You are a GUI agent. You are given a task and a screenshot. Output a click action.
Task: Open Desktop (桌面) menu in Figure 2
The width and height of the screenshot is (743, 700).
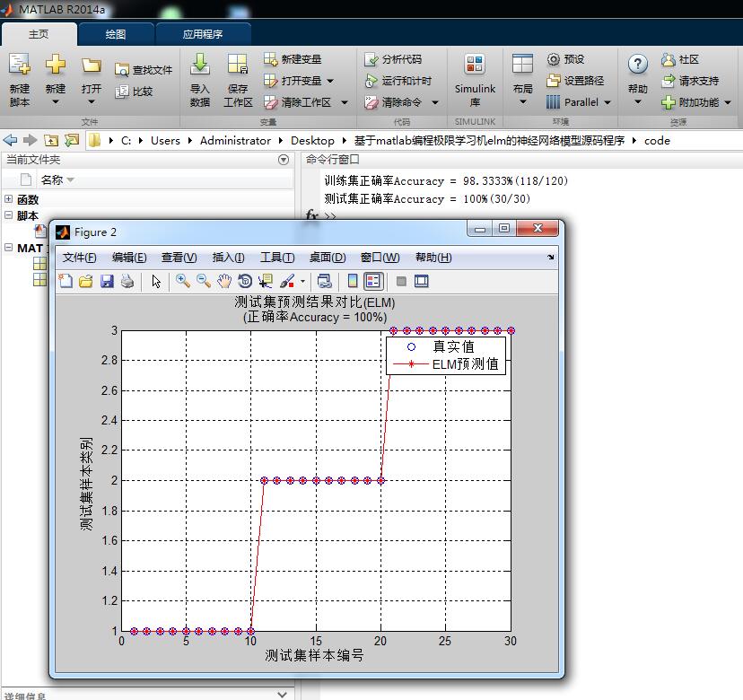click(327, 258)
